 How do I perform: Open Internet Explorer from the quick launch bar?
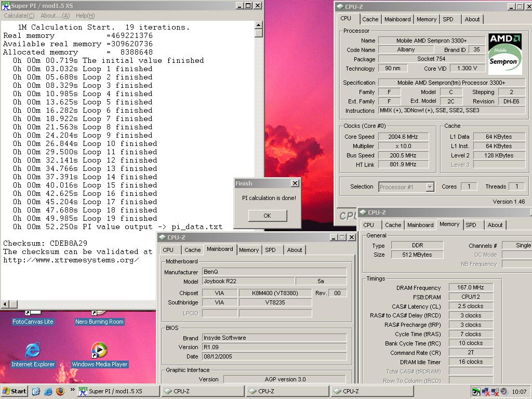tap(48, 391)
